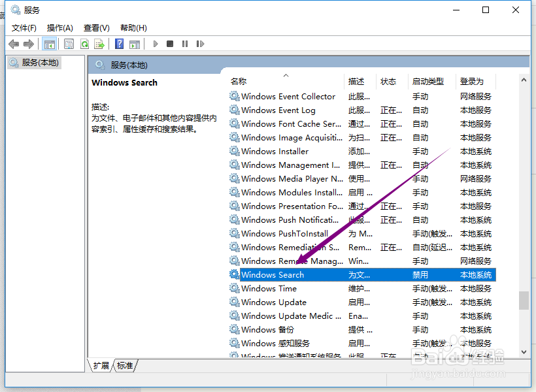Click the Refresh toolbar icon
The width and height of the screenshot is (536, 392).
[x=84, y=44]
